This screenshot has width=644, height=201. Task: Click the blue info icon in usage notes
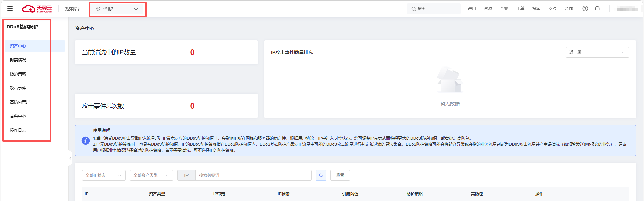[86, 141]
